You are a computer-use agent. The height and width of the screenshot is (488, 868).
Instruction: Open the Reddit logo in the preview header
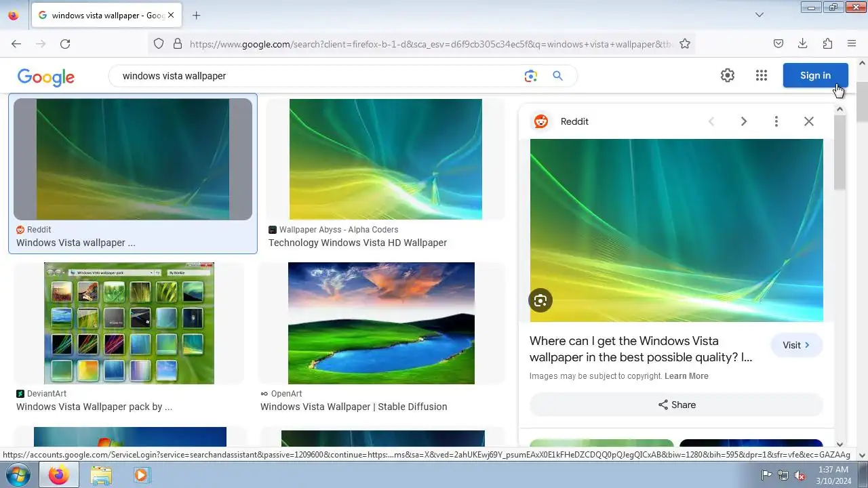pos(540,121)
